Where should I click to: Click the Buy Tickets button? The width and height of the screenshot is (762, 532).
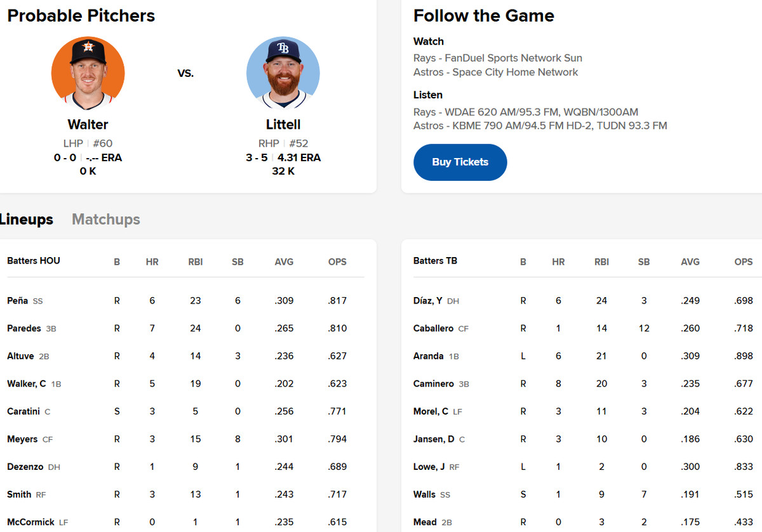460,162
